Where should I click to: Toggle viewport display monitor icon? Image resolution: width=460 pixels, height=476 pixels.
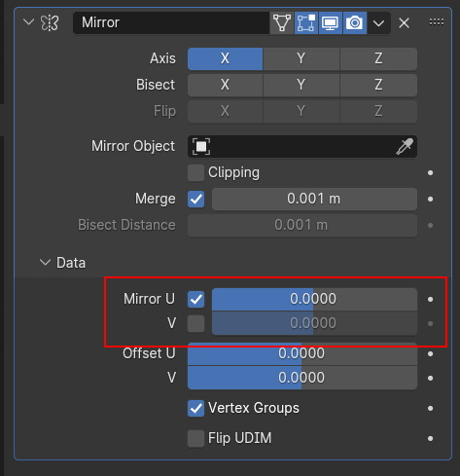coord(331,22)
